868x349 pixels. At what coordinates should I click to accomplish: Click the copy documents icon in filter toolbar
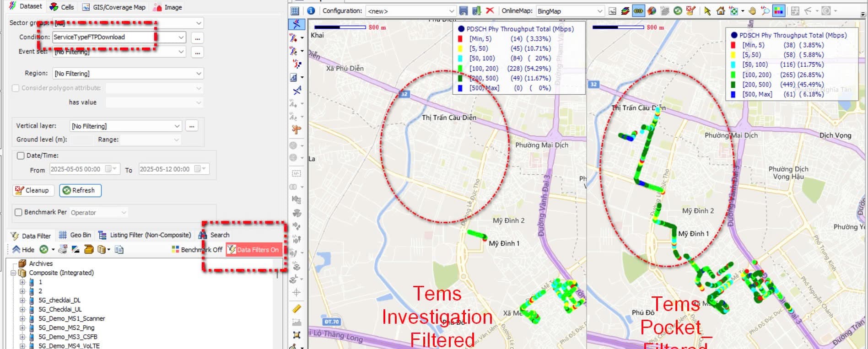(x=119, y=249)
